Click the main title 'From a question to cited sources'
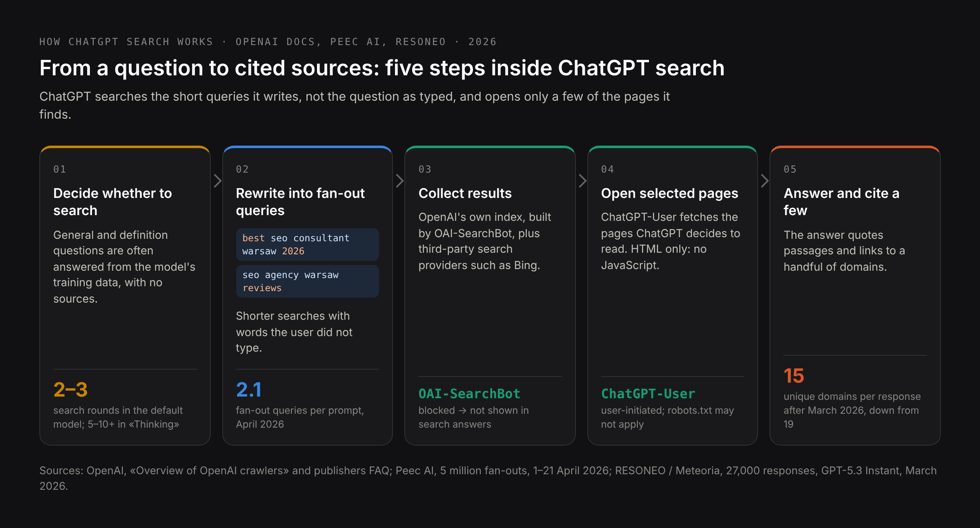 pyautogui.click(x=382, y=68)
